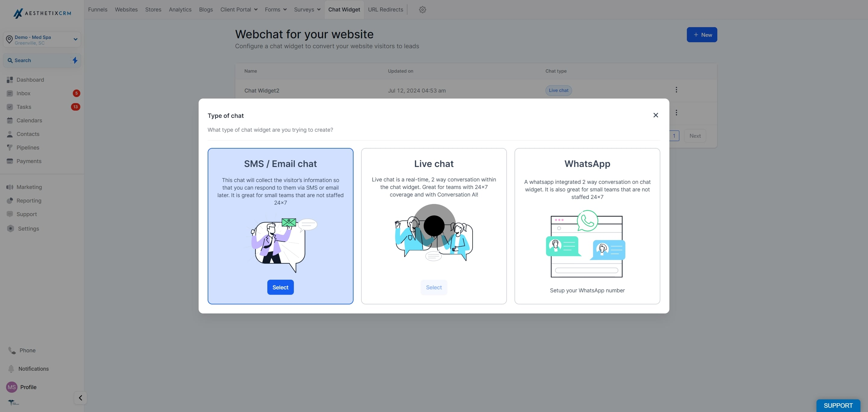Go to Calendars in the sidebar
The height and width of the screenshot is (412, 868).
[x=29, y=120]
